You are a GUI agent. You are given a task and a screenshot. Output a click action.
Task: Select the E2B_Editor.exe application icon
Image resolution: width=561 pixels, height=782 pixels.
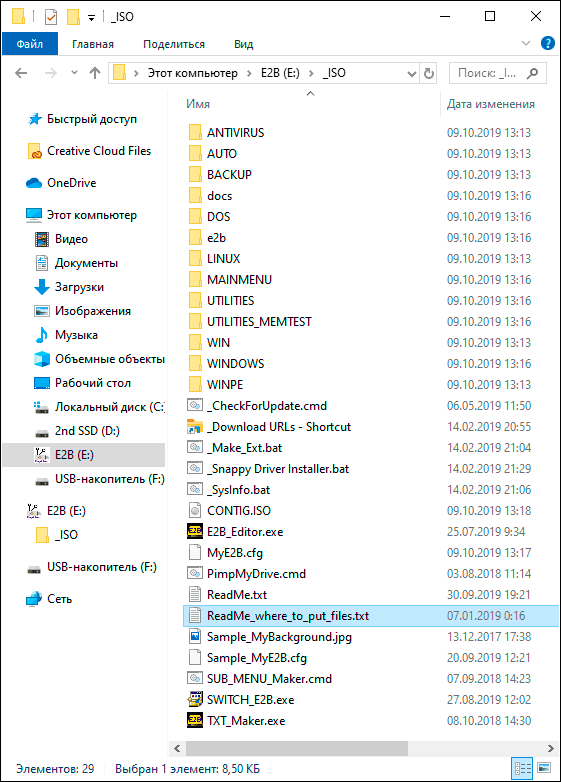coord(195,531)
